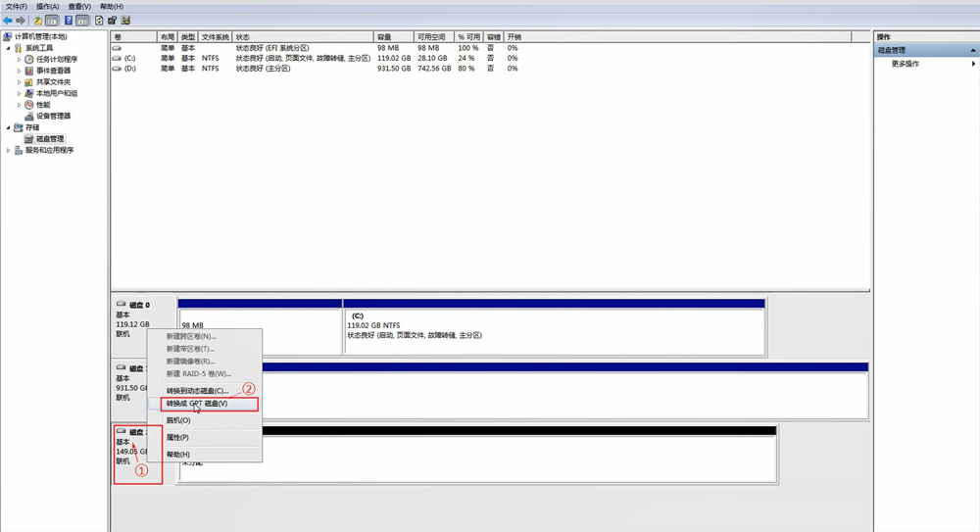This screenshot has height=532, width=980.
Task: Click 属性(P) in the context menu
Action: (x=177, y=437)
